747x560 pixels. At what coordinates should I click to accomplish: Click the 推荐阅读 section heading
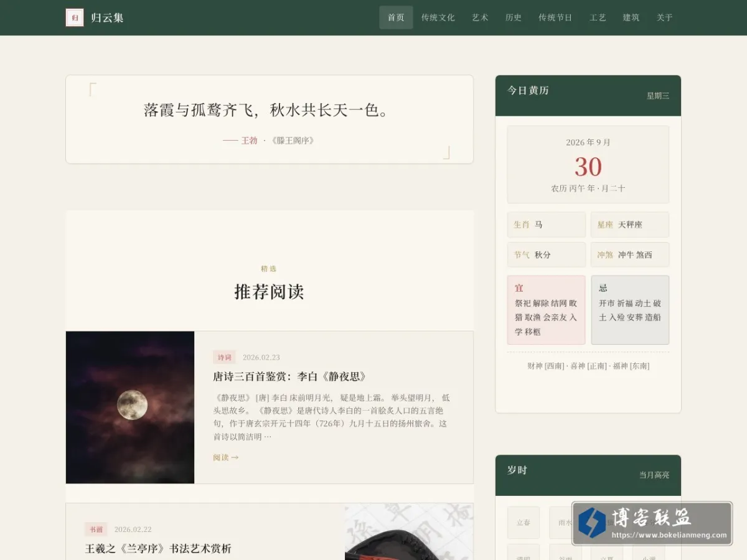pyautogui.click(x=269, y=292)
